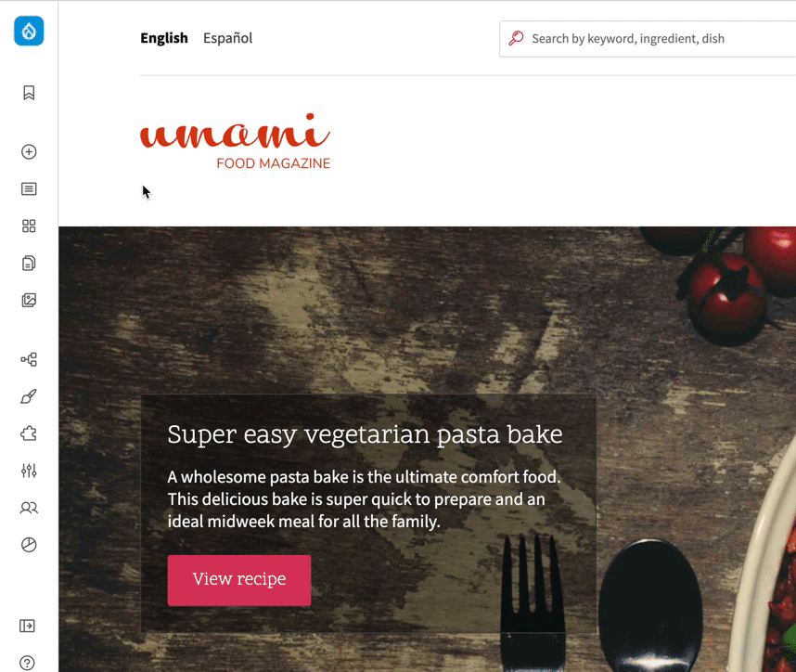
Task: Click the Drupal logo home icon
Action: [29, 31]
